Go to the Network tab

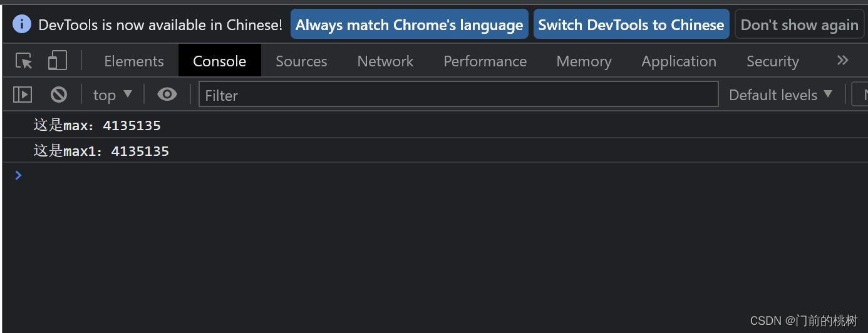tap(385, 61)
